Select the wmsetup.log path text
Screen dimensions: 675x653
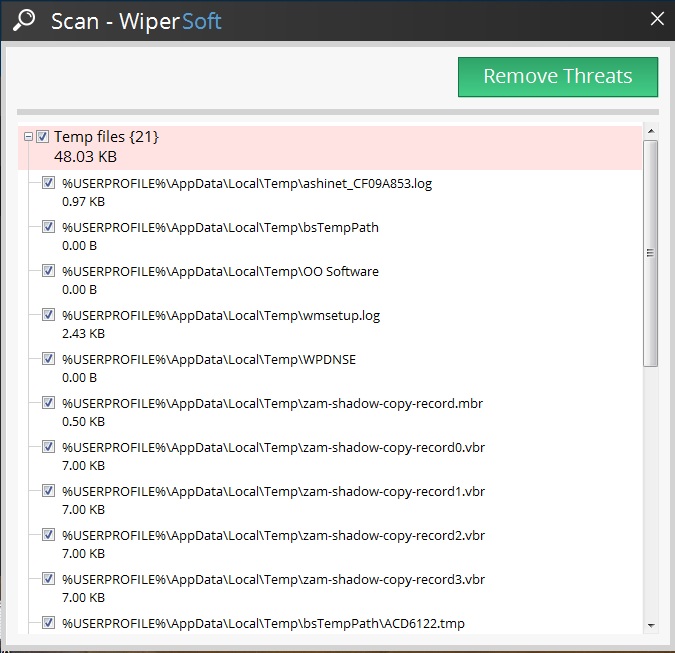(221, 316)
